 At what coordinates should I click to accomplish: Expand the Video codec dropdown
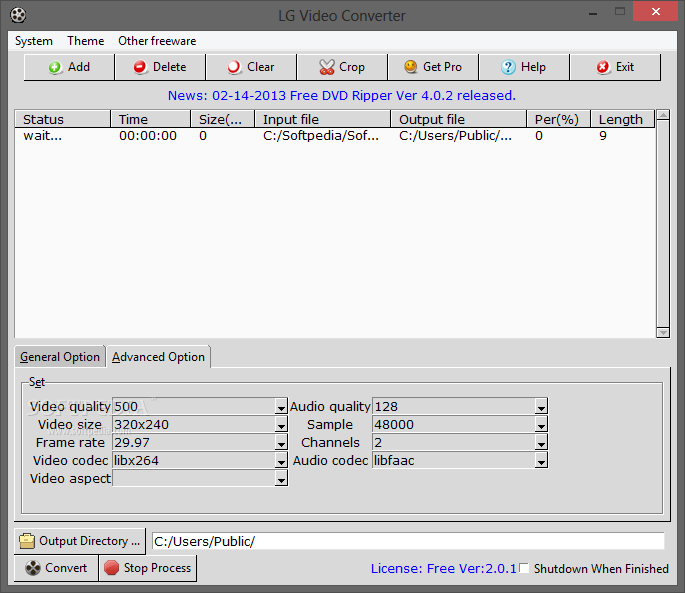[281, 461]
